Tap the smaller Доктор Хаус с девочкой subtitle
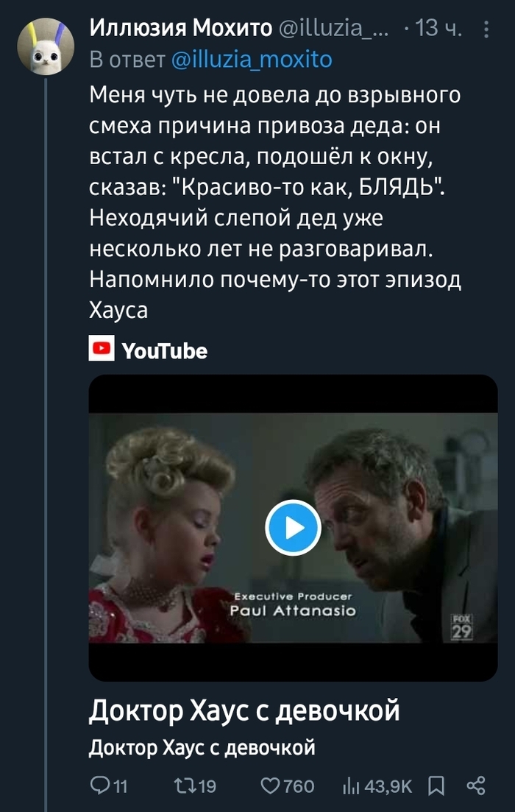 [x=202, y=748]
